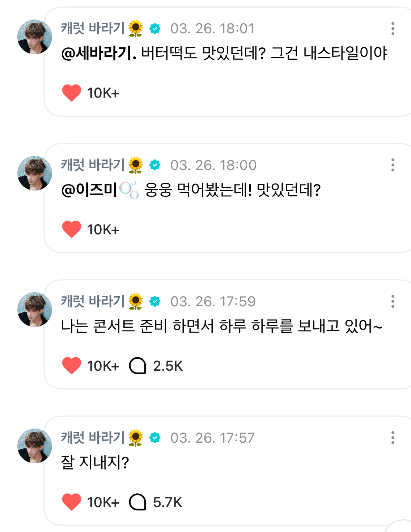The height and width of the screenshot is (532, 411).
Task: Like the 18:01 post about 버터떡
Action: point(72,93)
